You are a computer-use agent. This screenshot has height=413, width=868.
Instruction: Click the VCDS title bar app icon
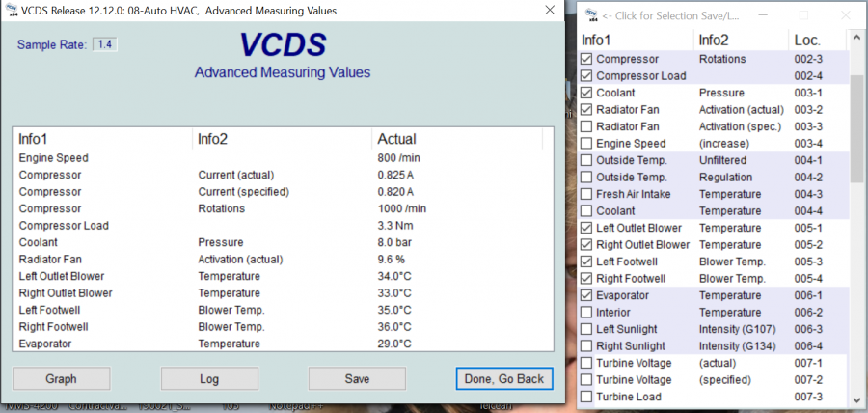pyautogui.click(x=12, y=11)
